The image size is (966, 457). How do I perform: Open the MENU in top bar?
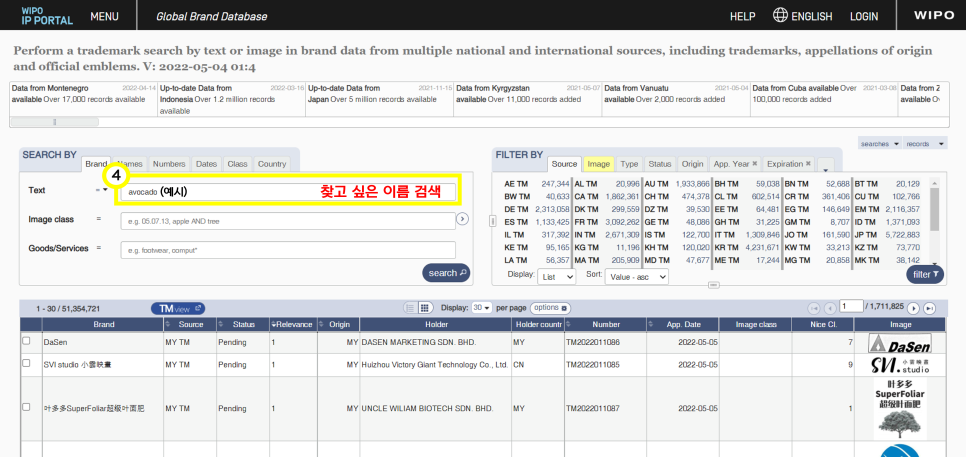(x=105, y=16)
